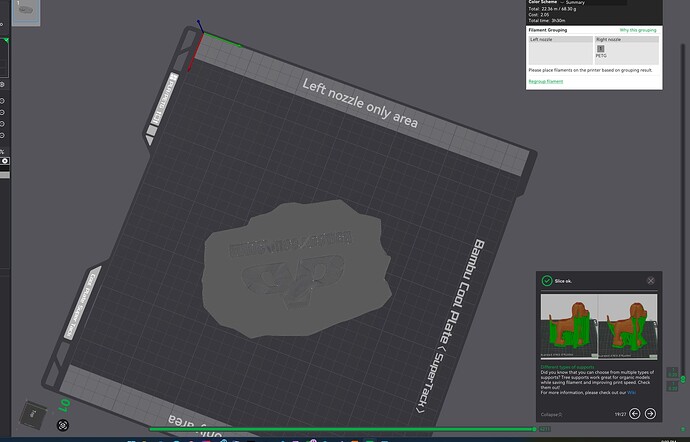The image size is (690, 442).
Task: Select plate 1 thumbnail
Action: coord(26,12)
